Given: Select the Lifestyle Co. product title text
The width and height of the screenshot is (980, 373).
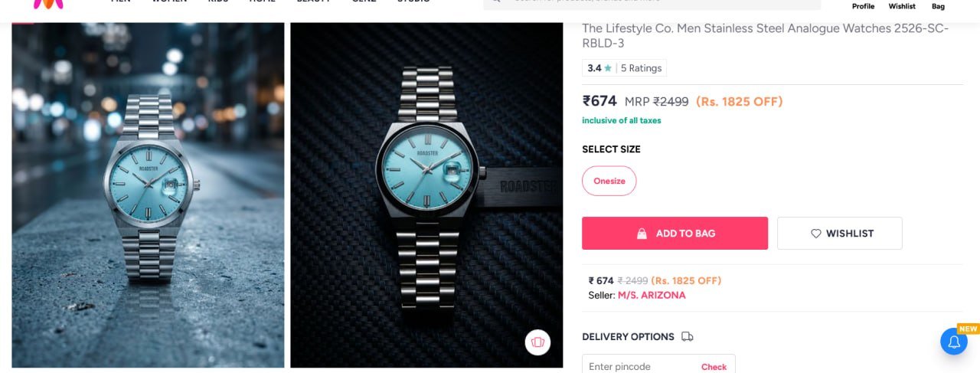Looking at the screenshot, I should coord(766,35).
